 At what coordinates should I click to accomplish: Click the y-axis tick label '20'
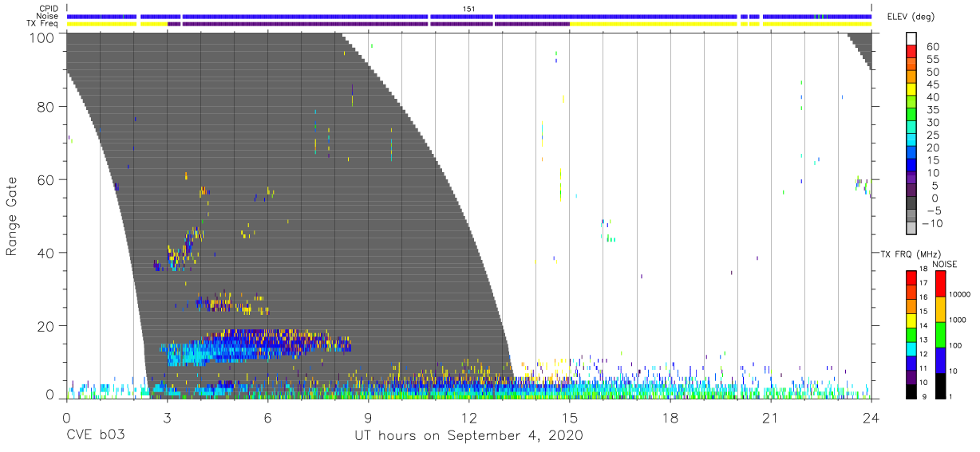tap(45, 325)
